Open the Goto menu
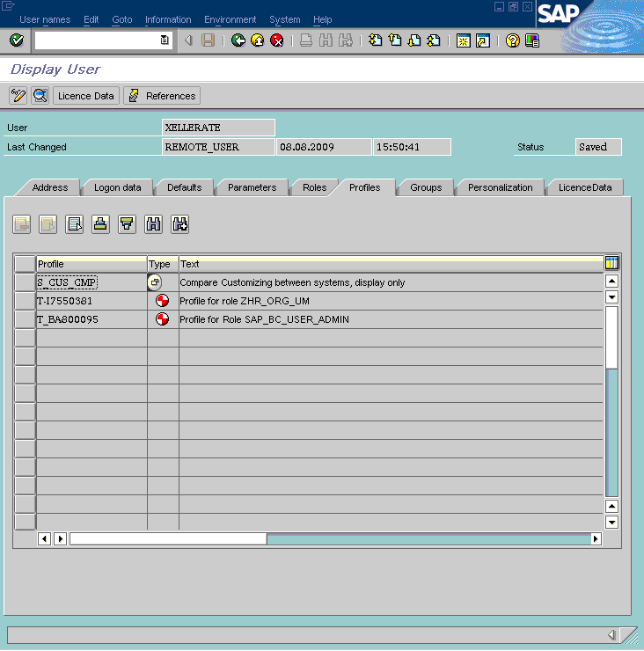This screenshot has height=651, width=644. pyautogui.click(x=122, y=19)
